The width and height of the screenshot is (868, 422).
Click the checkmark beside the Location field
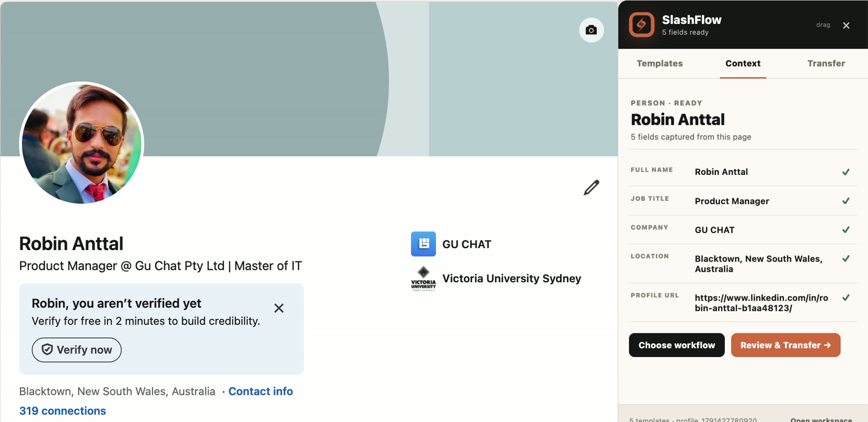(846, 259)
